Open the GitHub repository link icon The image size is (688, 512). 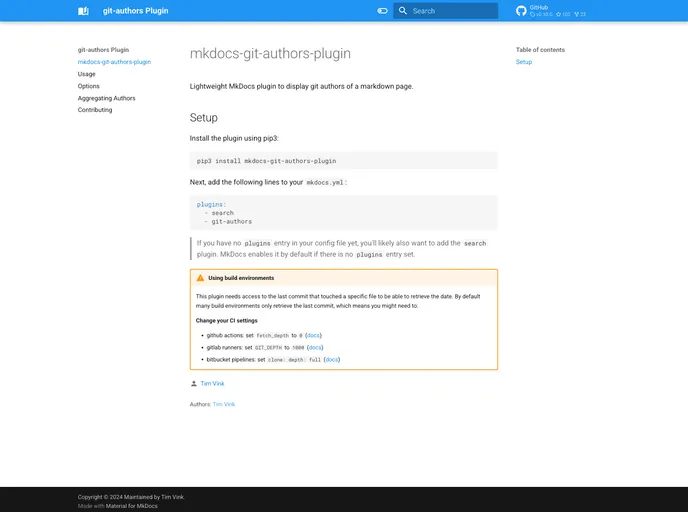click(521, 11)
